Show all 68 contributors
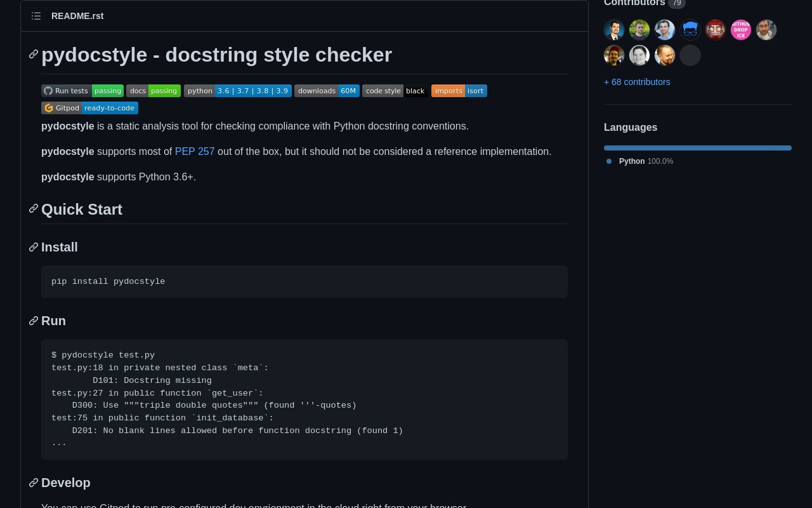Viewport: 812px width, 508px height. (x=637, y=82)
